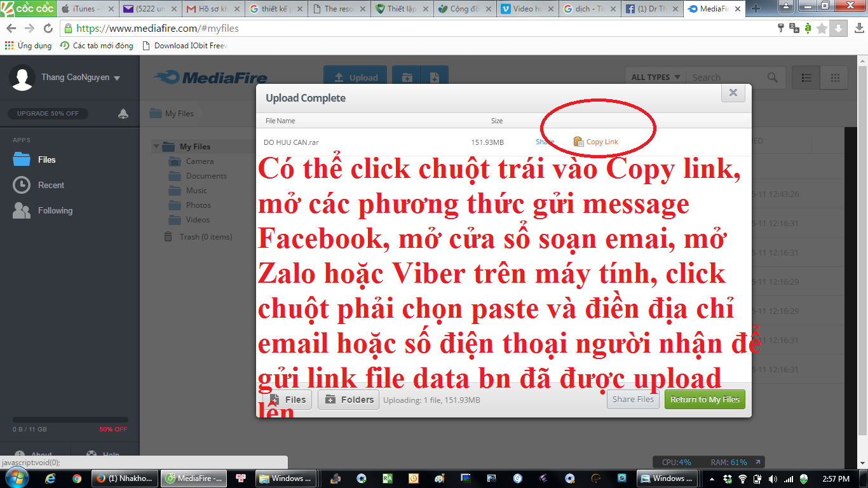
Task: Collapse the My Files tree folder
Action: tap(156, 147)
